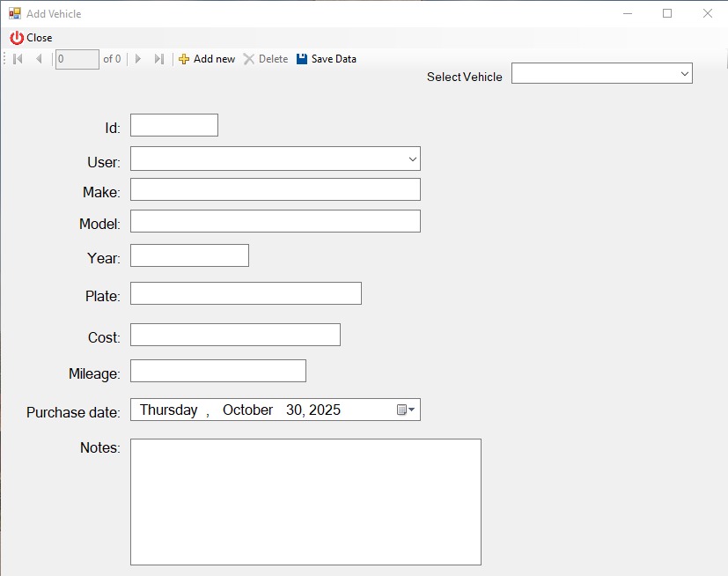Screen dimensions: 728x576
Task: Click into the Make text field
Action: (x=275, y=190)
